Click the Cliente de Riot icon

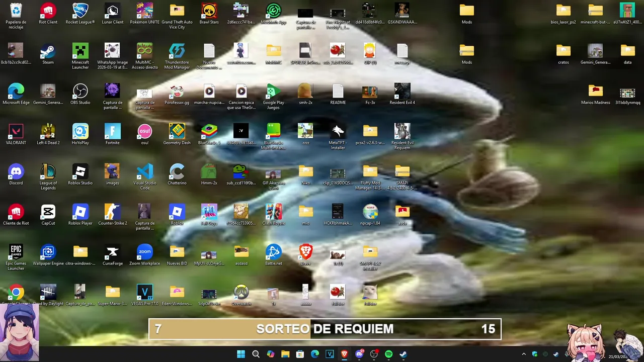point(16,215)
